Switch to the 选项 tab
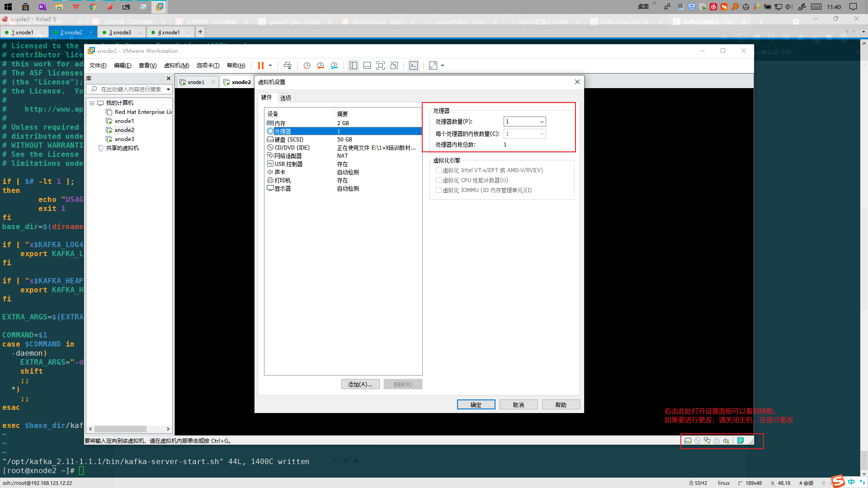Viewport: 868px width, 488px height. tap(285, 98)
